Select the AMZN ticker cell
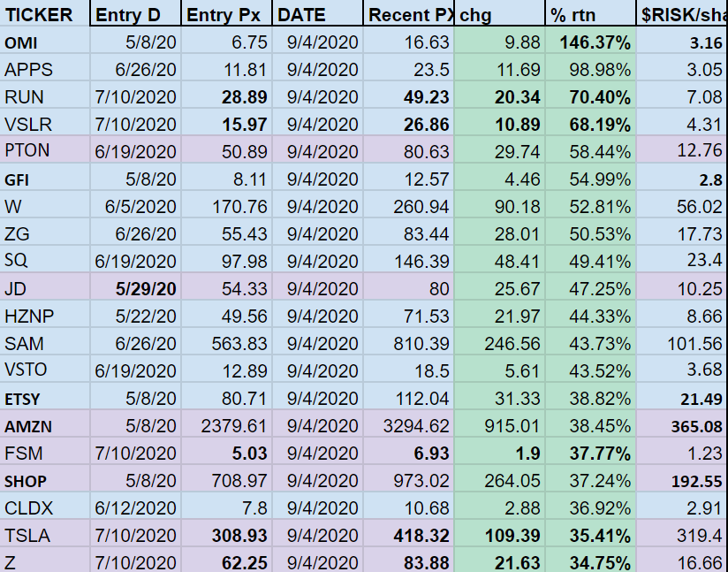728x572 pixels. [44, 423]
